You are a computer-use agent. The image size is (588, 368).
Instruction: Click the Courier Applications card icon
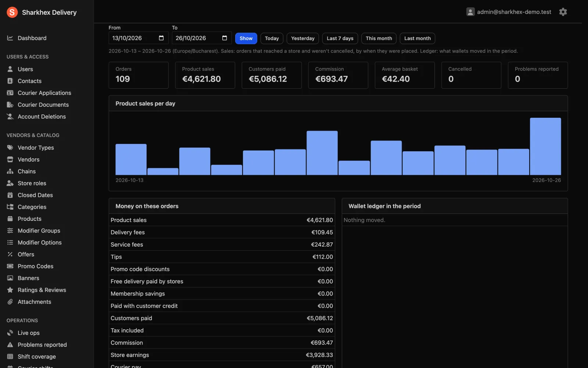[x=10, y=93]
